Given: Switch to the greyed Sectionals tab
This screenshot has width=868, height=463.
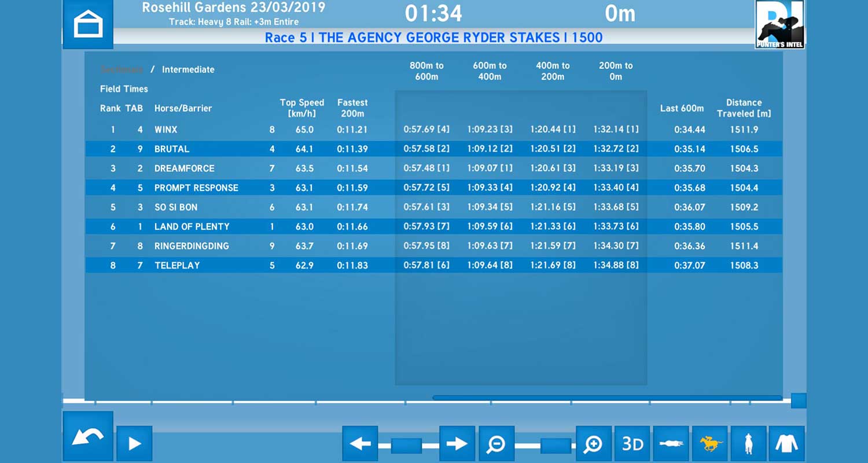Looking at the screenshot, I should (122, 69).
